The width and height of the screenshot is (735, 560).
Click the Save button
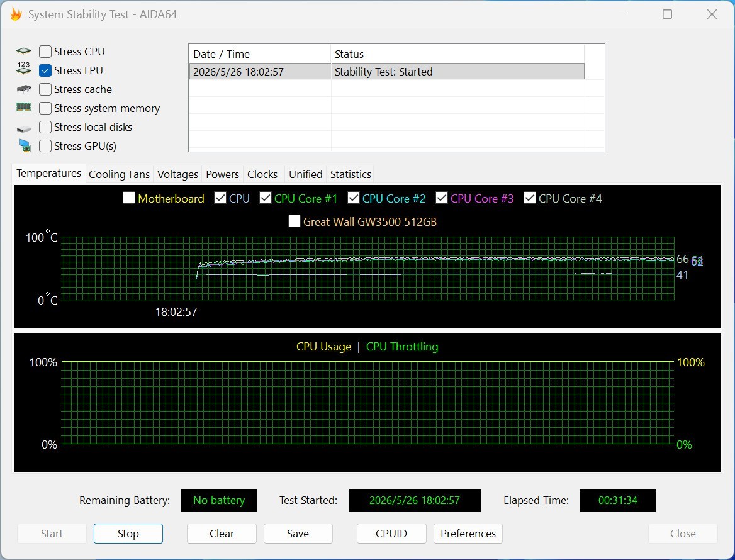point(298,534)
